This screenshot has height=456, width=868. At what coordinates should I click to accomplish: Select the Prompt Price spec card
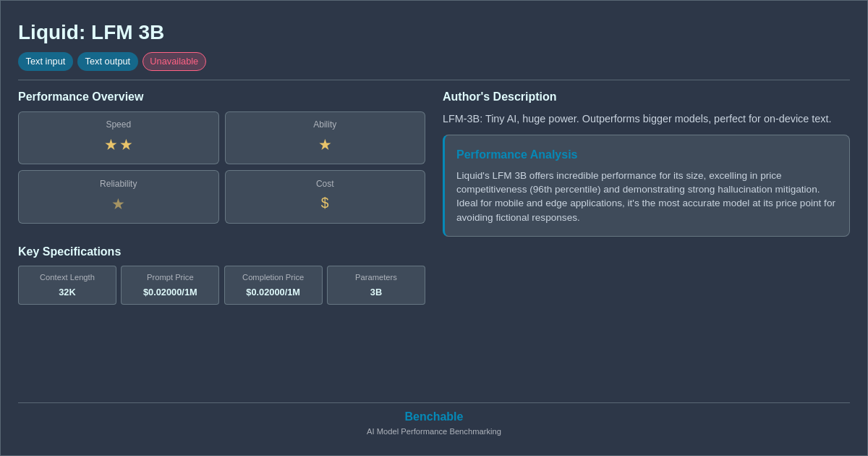click(x=169, y=285)
